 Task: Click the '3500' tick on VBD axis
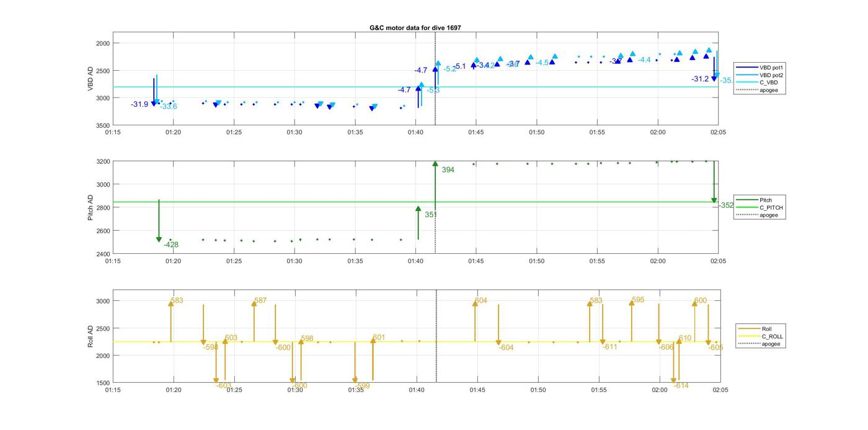[102, 125]
